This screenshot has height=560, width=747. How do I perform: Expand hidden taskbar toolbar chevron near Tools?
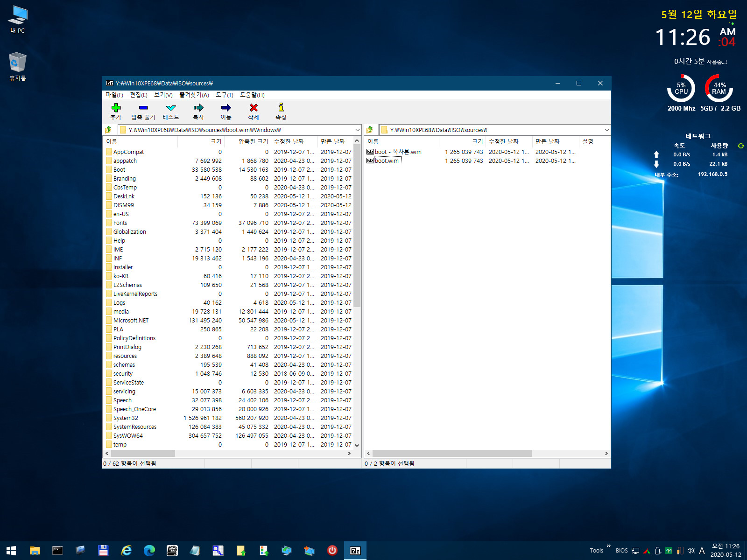[608, 546]
